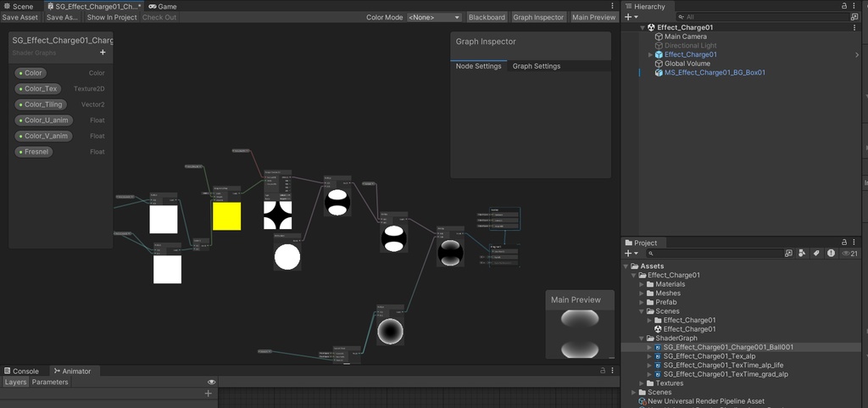Click Search by Type icon in Project
This screenshot has width=868, height=408.
pos(802,253)
